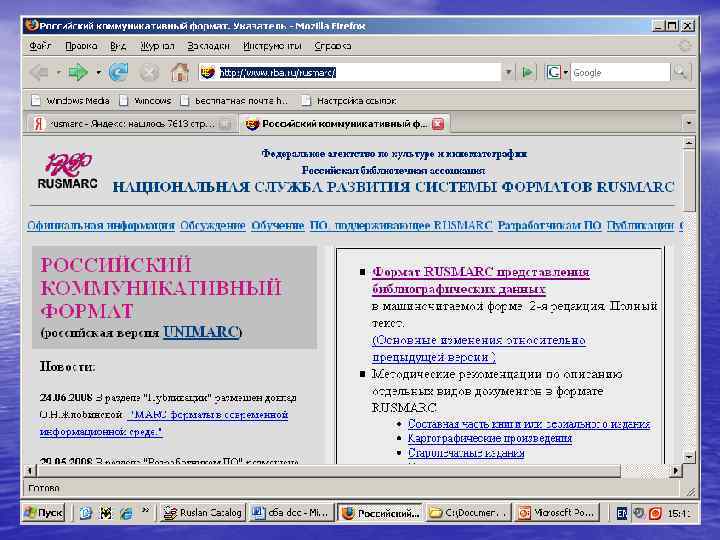The width and height of the screenshot is (720, 540).
Task: Open the Журнал menu
Action: pyautogui.click(x=158, y=46)
